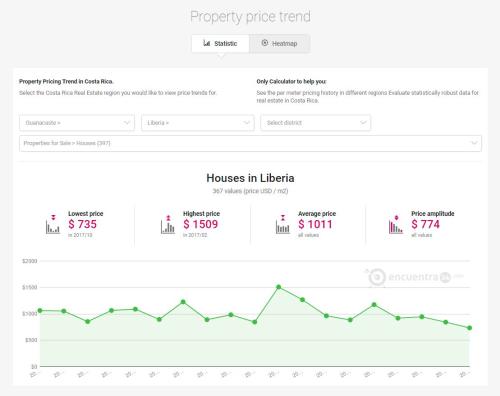The height and width of the screenshot is (396, 500).
Task: Click the Highest price chart icon
Action: (x=168, y=224)
